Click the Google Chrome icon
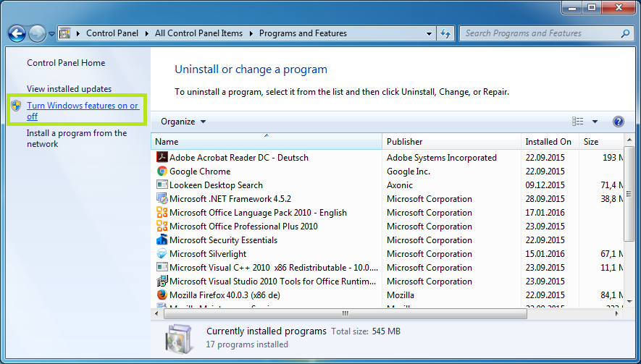Viewport: 641px width, 364px height. (162, 171)
